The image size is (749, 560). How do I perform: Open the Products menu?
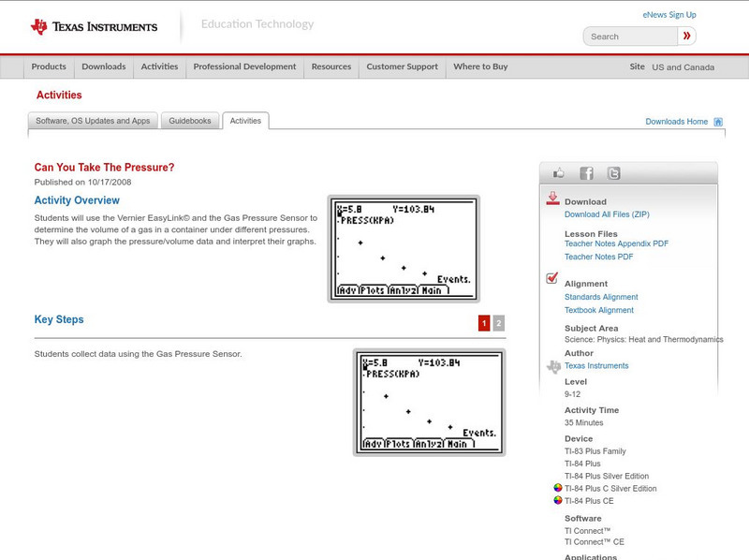49,67
